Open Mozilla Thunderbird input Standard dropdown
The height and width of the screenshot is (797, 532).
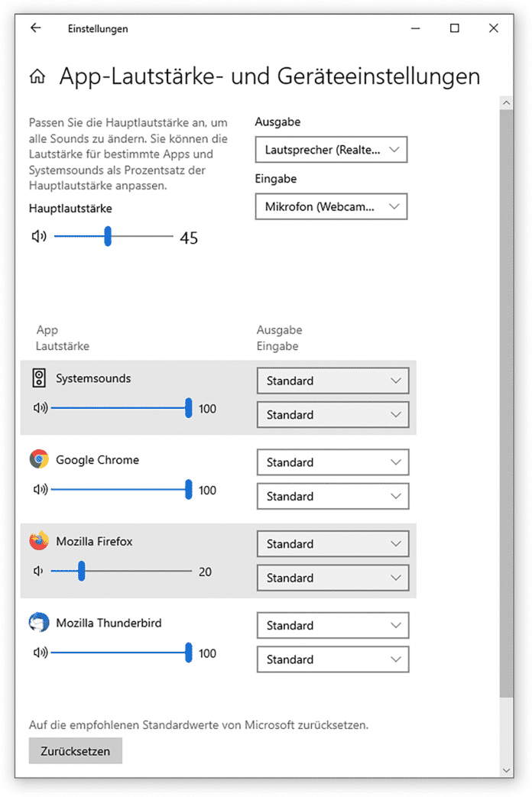click(x=332, y=659)
